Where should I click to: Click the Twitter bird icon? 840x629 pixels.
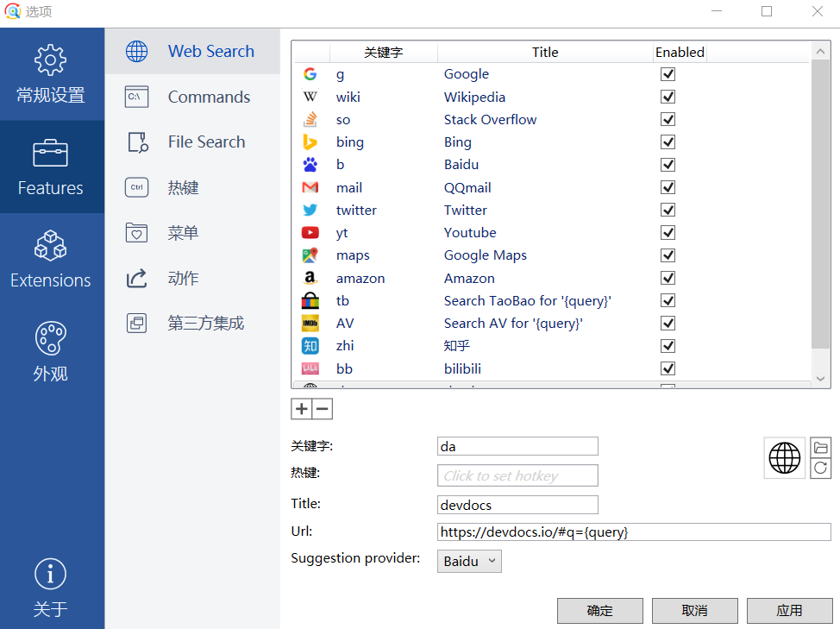click(310, 210)
